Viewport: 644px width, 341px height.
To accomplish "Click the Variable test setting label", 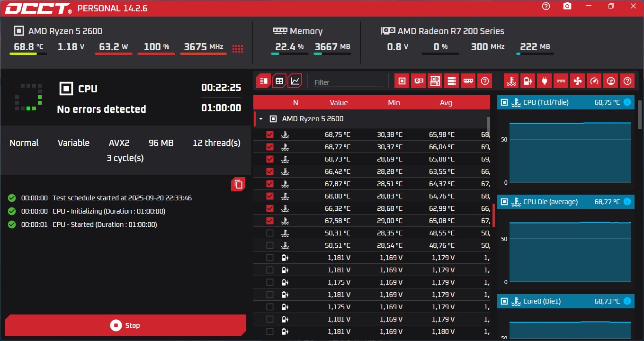I will click(x=73, y=143).
